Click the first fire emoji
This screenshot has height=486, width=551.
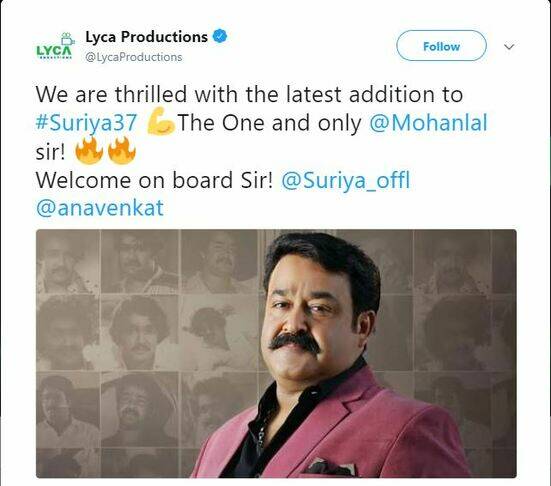tap(89, 150)
